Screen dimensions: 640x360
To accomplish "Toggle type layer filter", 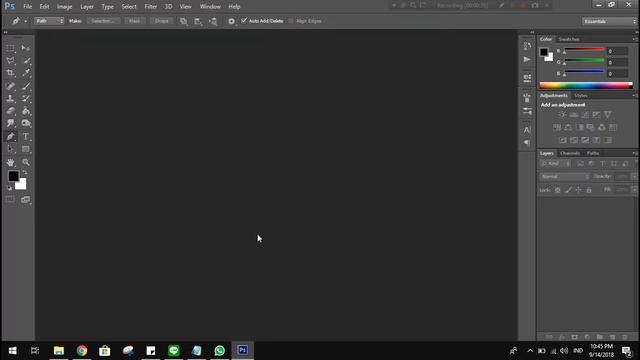I will pyautogui.click(x=603, y=164).
